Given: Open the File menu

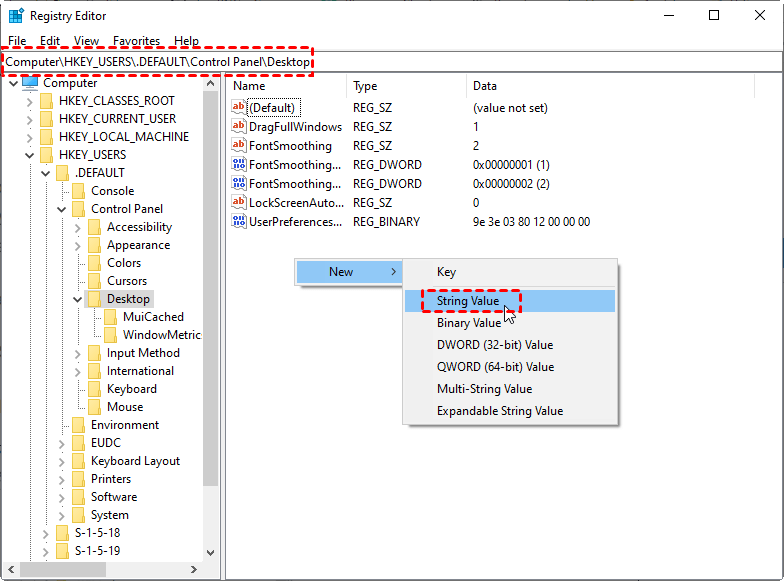Looking at the screenshot, I should click(17, 40).
